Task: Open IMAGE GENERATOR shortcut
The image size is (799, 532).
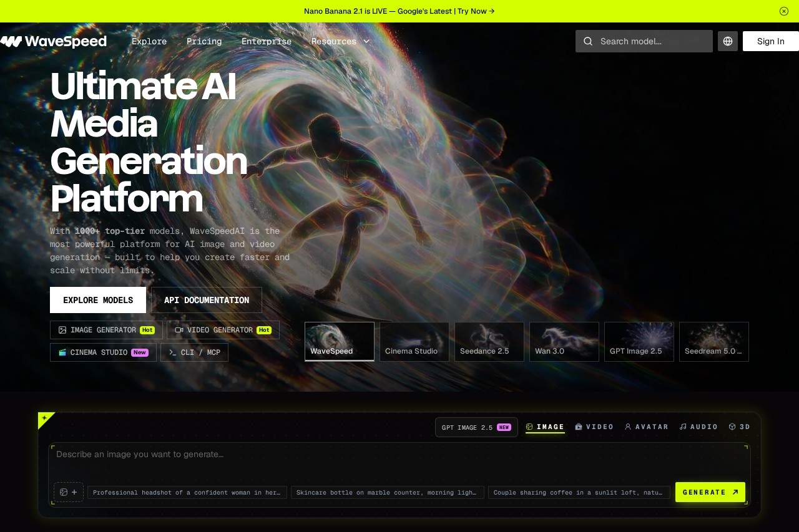Action: (106, 330)
